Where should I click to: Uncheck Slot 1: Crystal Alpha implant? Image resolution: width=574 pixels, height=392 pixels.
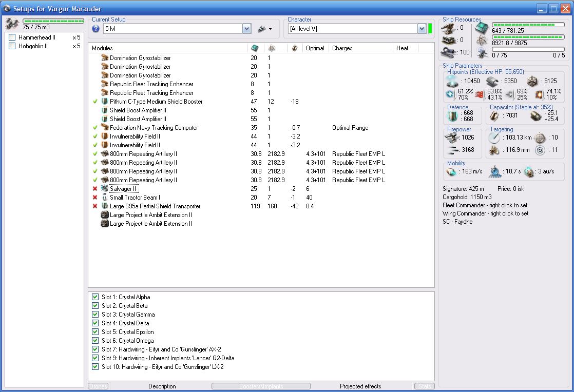click(x=95, y=297)
